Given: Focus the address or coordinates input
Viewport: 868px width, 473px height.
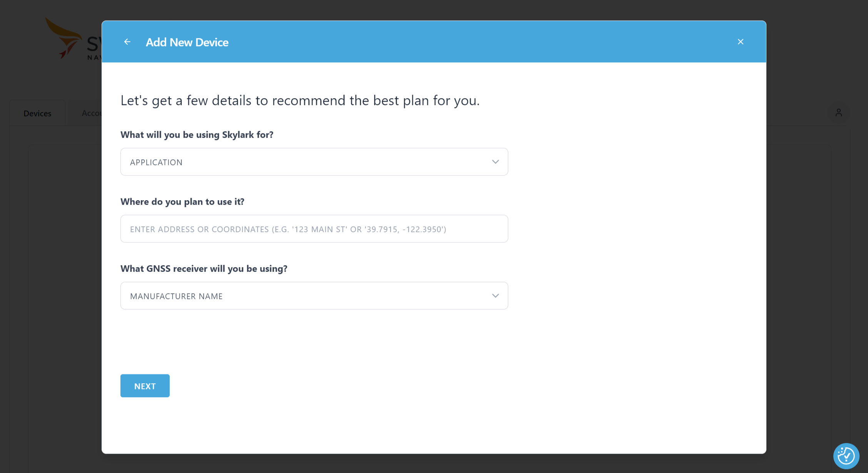Looking at the screenshot, I should coord(314,229).
